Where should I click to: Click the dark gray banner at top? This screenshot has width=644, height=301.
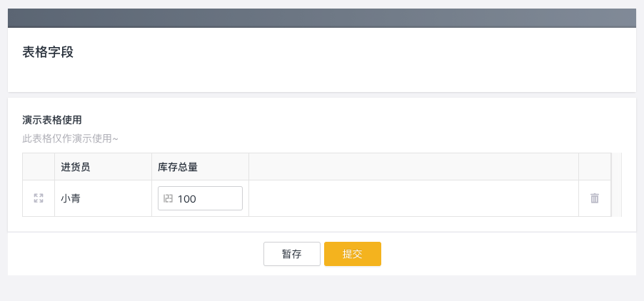321,18
